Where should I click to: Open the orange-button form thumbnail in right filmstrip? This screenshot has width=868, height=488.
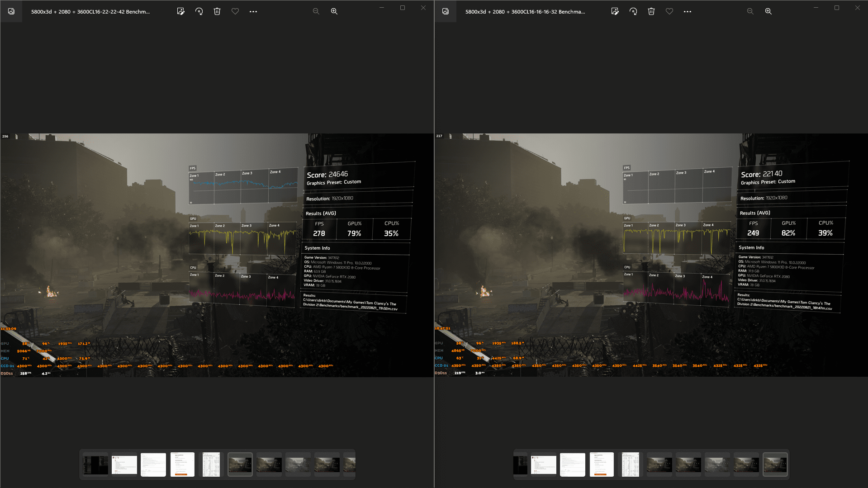click(x=602, y=464)
